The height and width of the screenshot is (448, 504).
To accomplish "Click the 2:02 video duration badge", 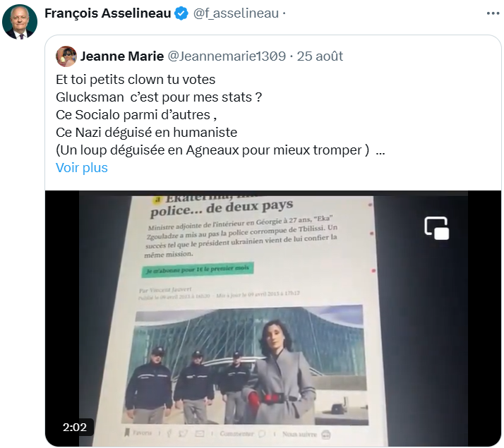I will [x=75, y=427].
